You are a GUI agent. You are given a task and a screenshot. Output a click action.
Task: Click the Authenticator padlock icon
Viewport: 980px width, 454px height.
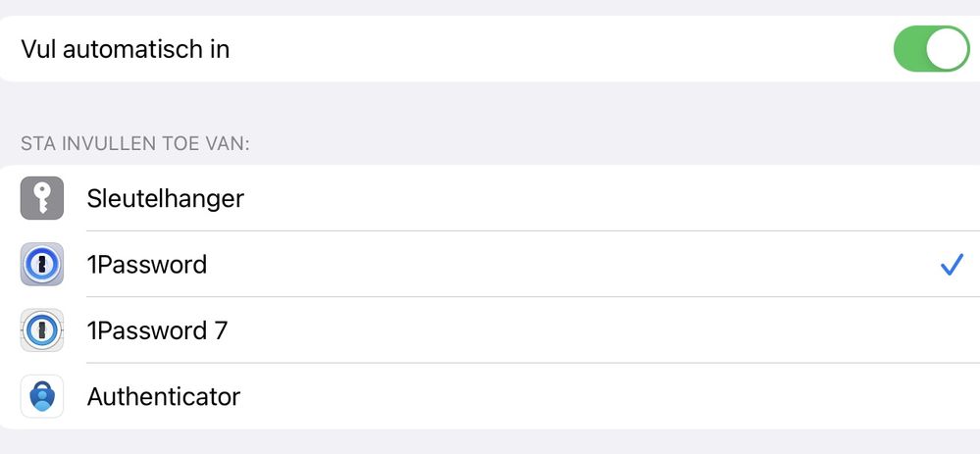[42, 396]
